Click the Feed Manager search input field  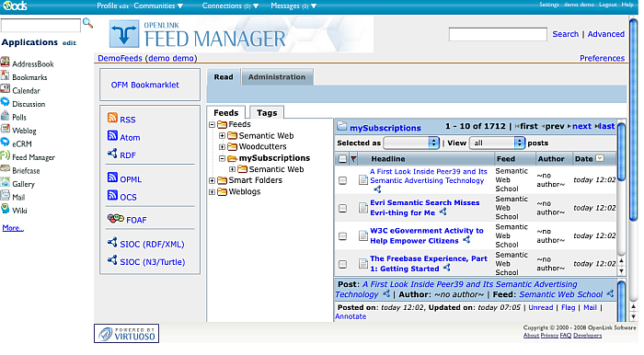tap(498, 34)
